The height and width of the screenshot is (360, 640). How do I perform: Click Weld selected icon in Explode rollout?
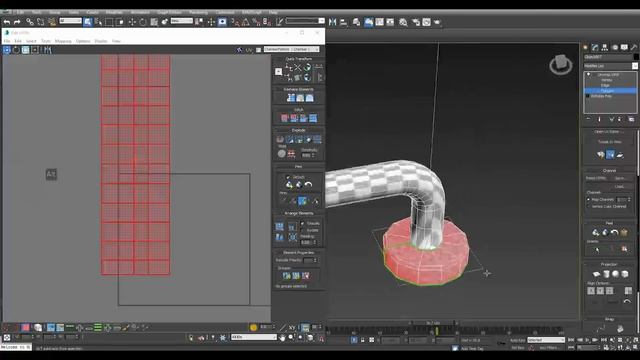tap(291, 154)
